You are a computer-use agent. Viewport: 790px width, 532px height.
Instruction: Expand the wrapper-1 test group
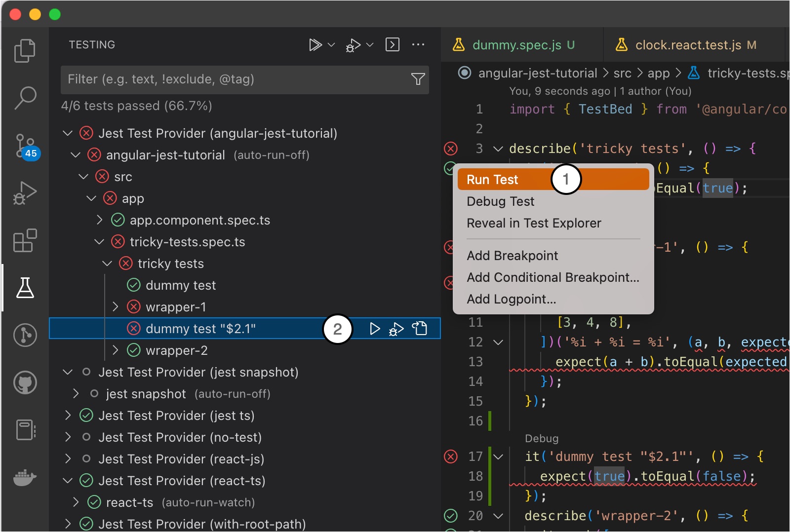click(x=115, y=307)
